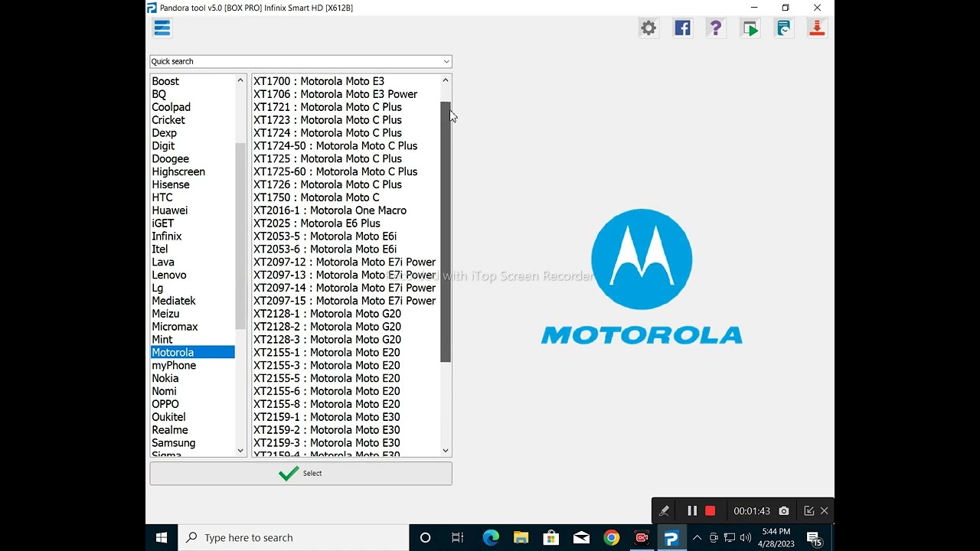Viewport: 980px width, 551px height.
Task: Click the recorder minimize-to-corner icon
Action: (x=808, y=510)
